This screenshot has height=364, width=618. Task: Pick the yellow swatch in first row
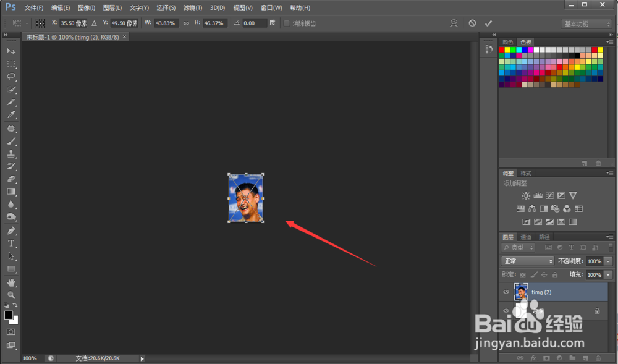click(x=507, y=49)
